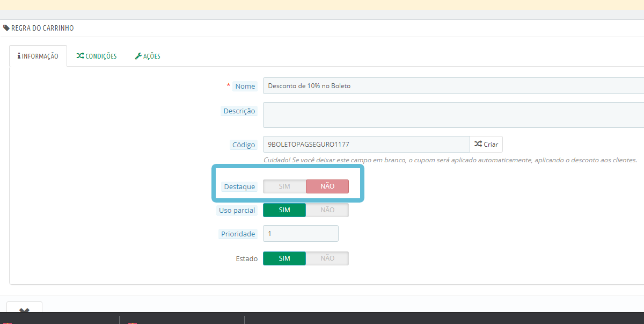Click the Estado field label
This screenshot has width=644, height=324.
click(x=247, y=258)
